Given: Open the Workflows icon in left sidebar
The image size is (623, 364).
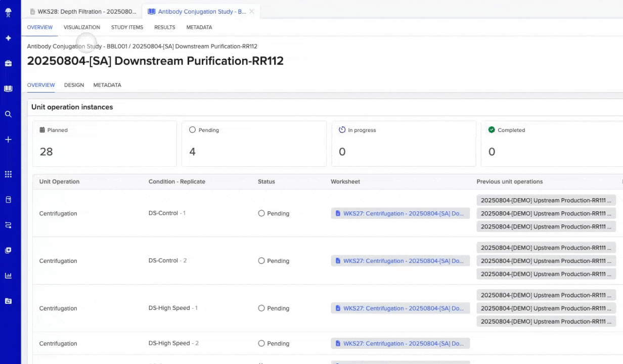Looking at the screenshot, I should point(8,225).
